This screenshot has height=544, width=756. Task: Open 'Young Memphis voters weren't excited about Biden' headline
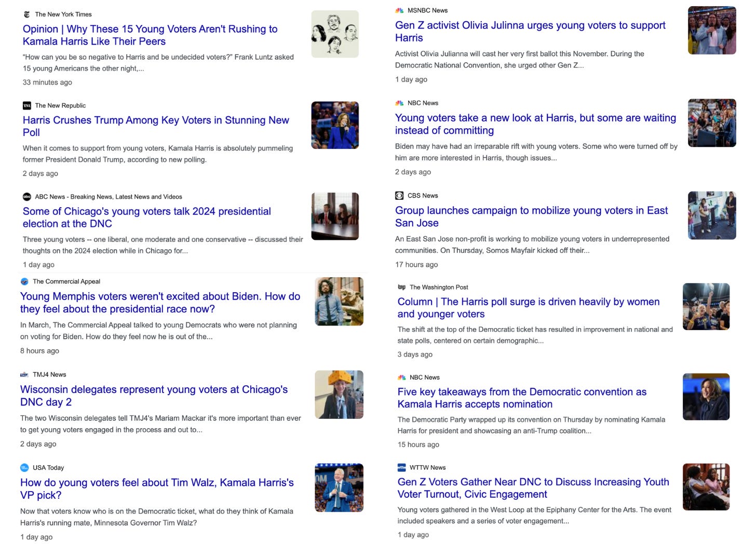160,303
